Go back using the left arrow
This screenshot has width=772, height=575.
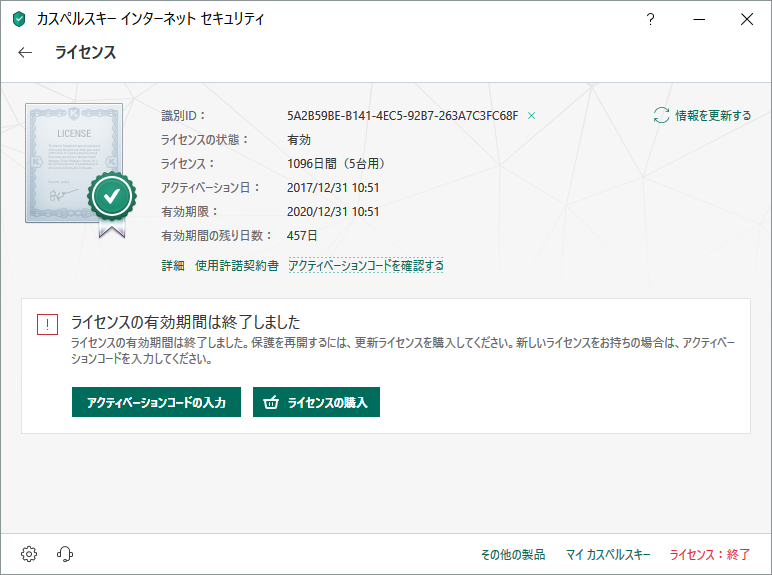point(25,53)
